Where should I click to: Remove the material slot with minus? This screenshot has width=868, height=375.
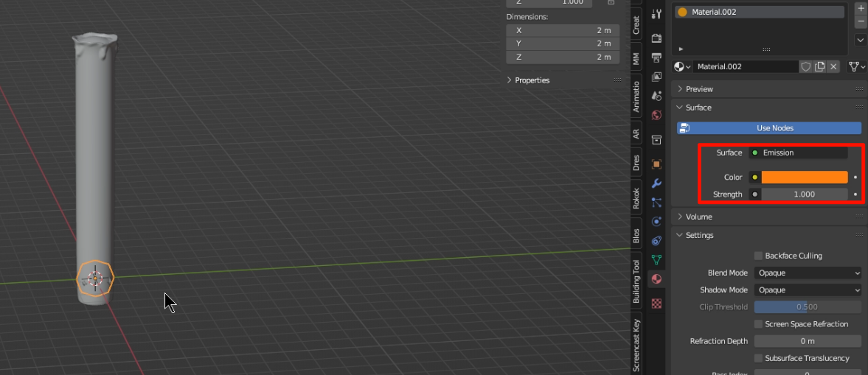pyautogui.click(x=860, y=21)
